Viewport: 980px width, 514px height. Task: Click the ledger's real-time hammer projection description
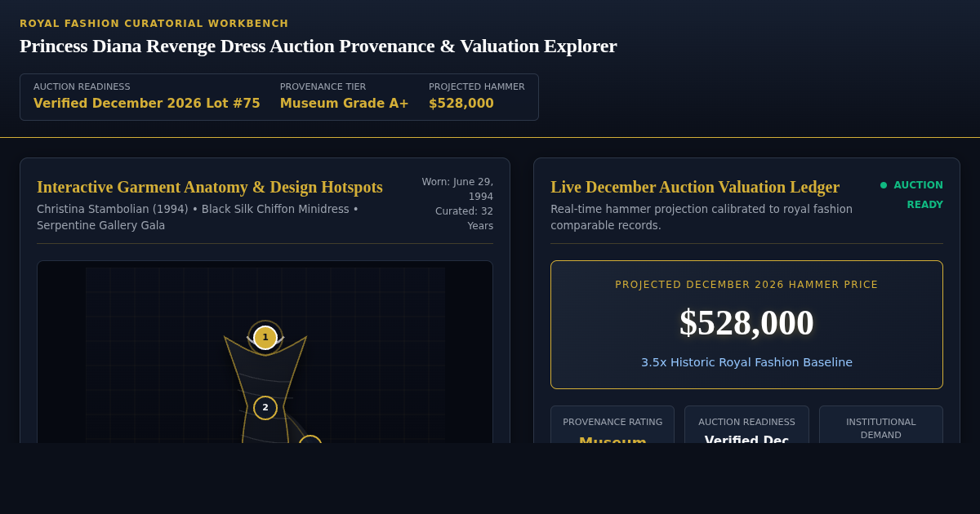tap(702, 217)
